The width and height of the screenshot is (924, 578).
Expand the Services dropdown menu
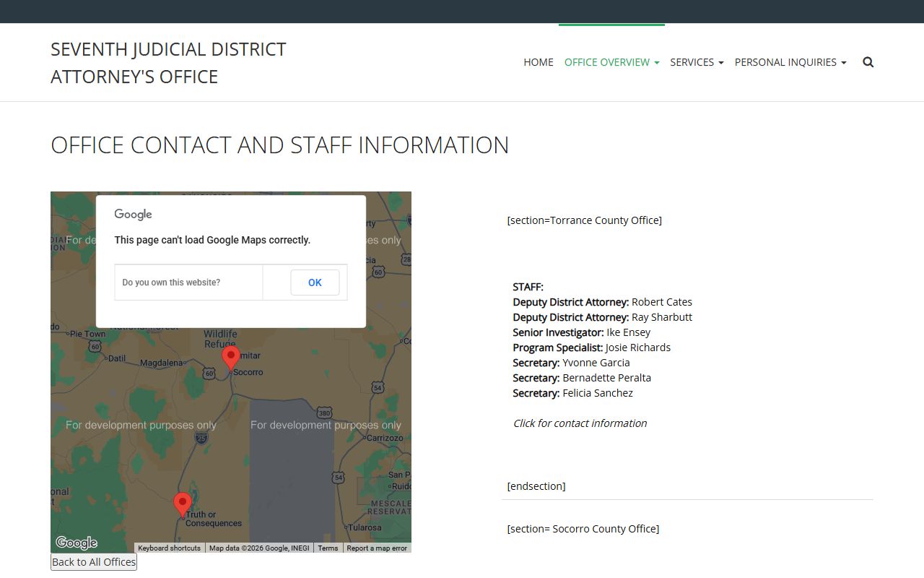[x=697, y=62]
